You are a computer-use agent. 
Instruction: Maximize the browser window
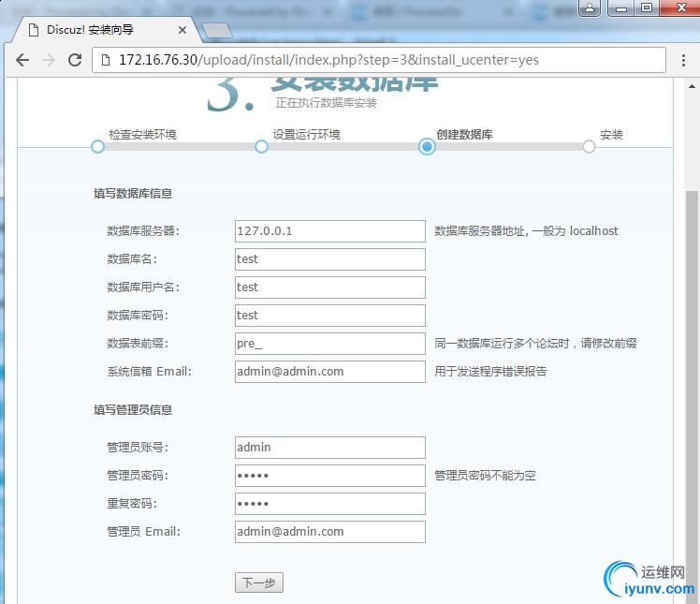coord(646,7)
